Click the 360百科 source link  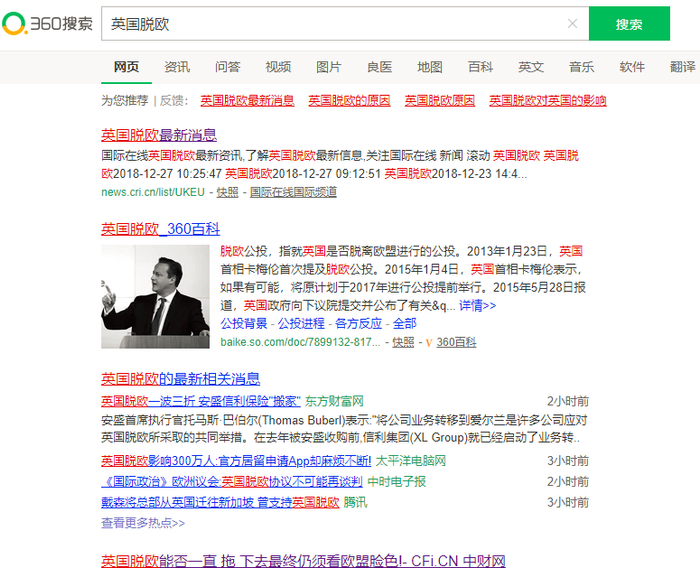pyautogui.click(x=456, y=342)
